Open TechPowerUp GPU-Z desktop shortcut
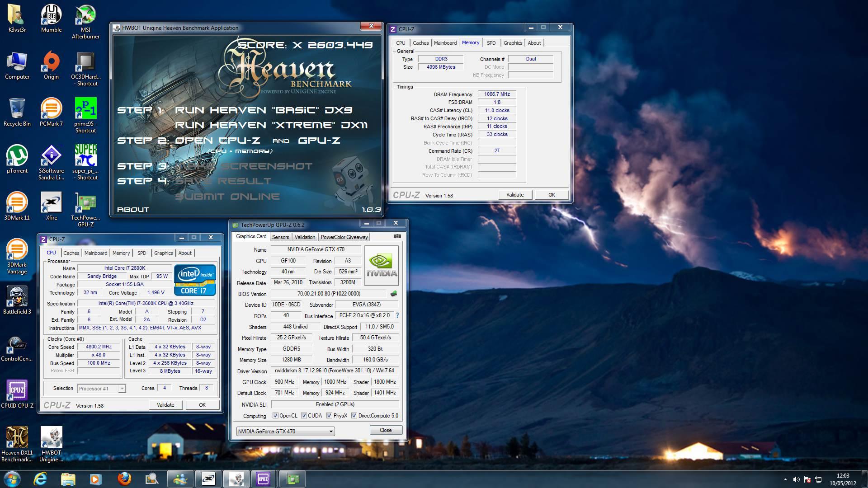The width and height of the screenshot is (868, 488). (x=85, y=210)
